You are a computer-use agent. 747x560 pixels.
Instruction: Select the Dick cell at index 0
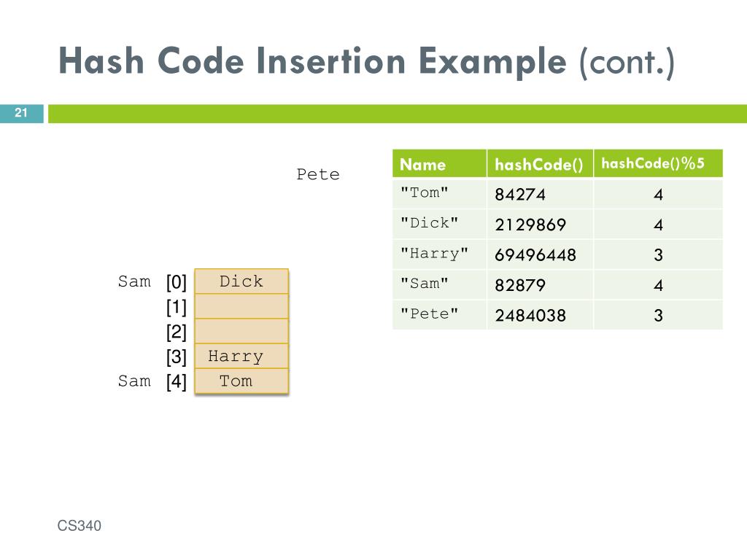[241, 281]
